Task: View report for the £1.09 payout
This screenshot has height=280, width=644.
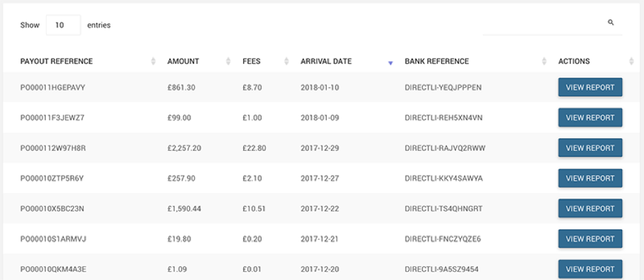Action: click(x=590, y=269)
